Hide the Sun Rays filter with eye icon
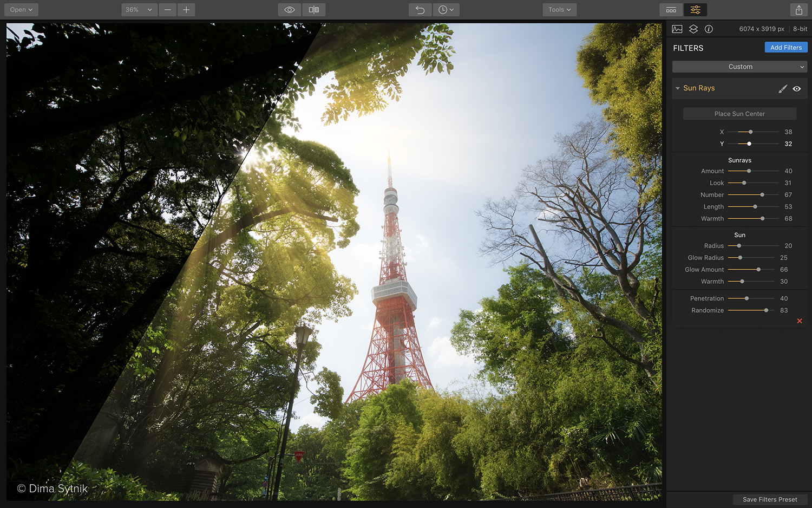 pos(797,89)
